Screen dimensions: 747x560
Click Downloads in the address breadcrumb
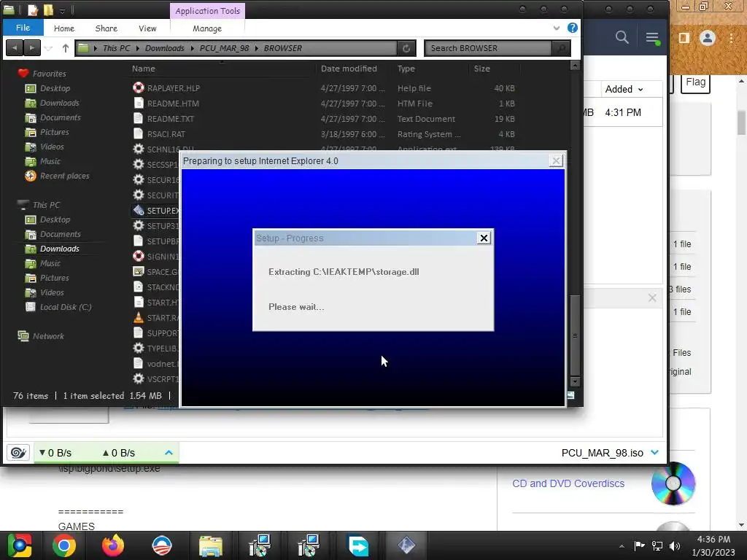pos(164,48)
